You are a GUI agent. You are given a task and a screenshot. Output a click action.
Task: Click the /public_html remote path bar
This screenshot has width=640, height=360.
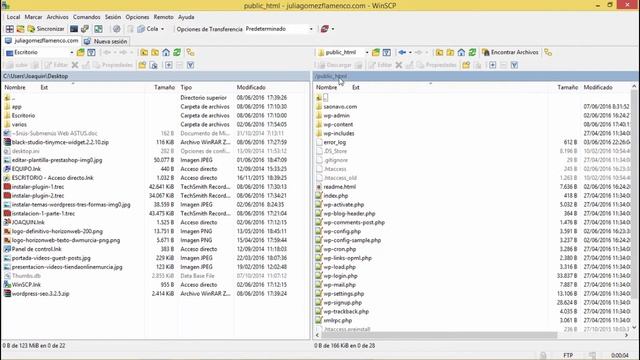pyautogui.click(x=476, y=76)
